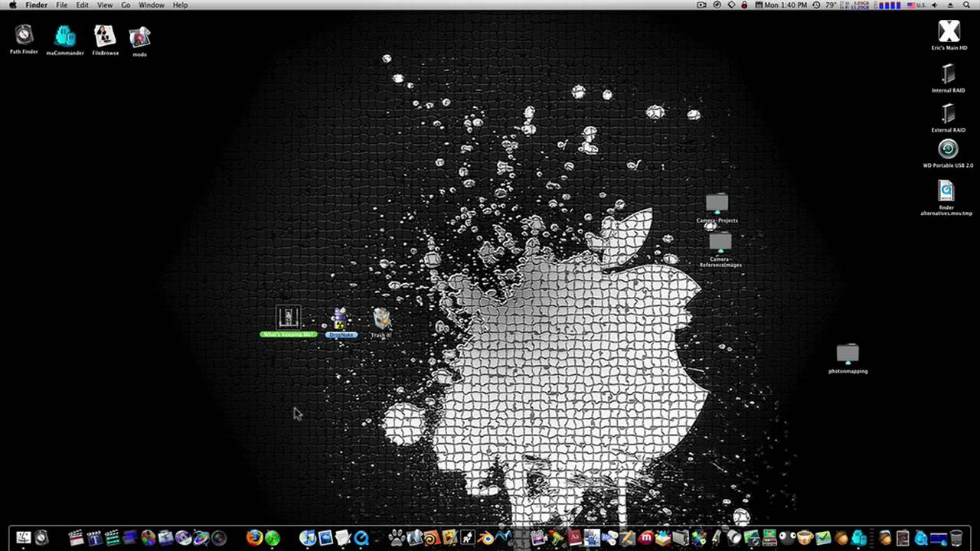Open the U.S. input source menu
Viewport: 980px width, 551px height.
click(916, 5)
